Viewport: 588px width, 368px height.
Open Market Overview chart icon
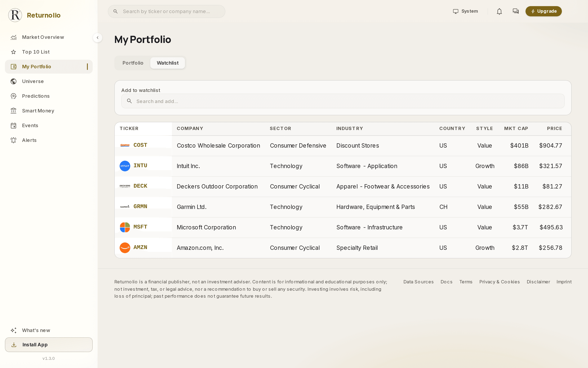coord(14,37)
